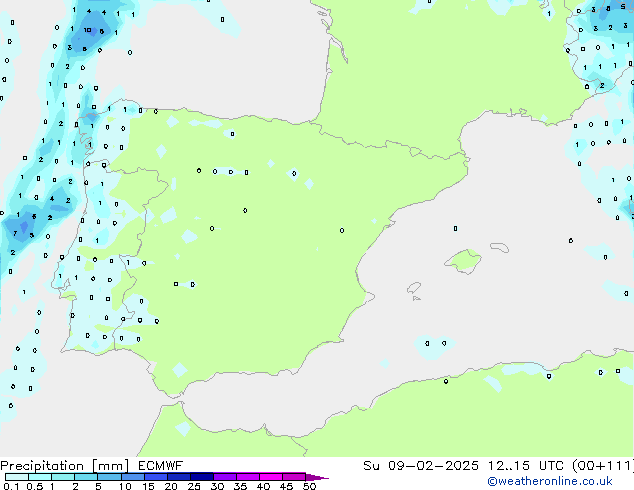Click the legend tick label '50'
Image resolution: width=634 pixels, height=490 pixels.
point(309,486)
